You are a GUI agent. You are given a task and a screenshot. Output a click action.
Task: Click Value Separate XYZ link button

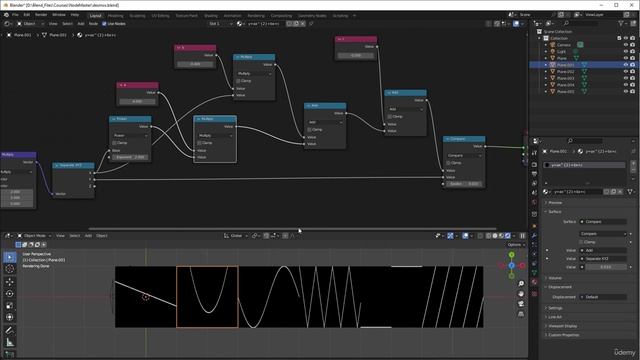tap(603, 258)
